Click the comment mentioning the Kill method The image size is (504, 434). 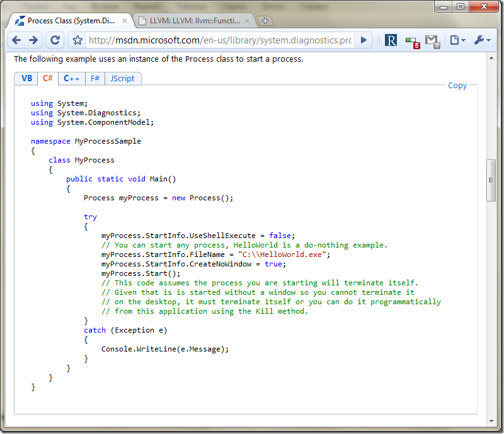[205, 311]
